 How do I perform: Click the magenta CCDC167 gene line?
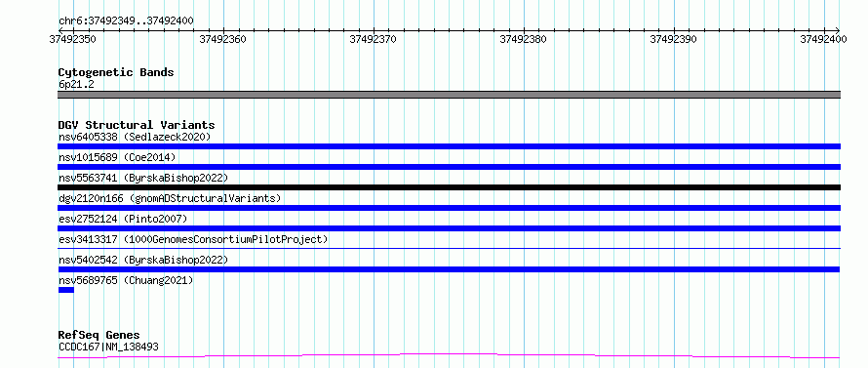(449, 355)
